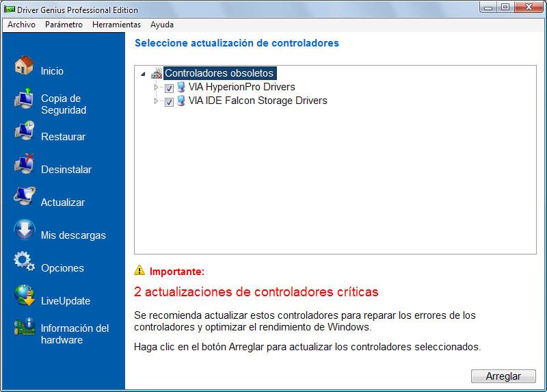Maximize the Driver Genius window
547x392 pixels.
pos(505,8)
